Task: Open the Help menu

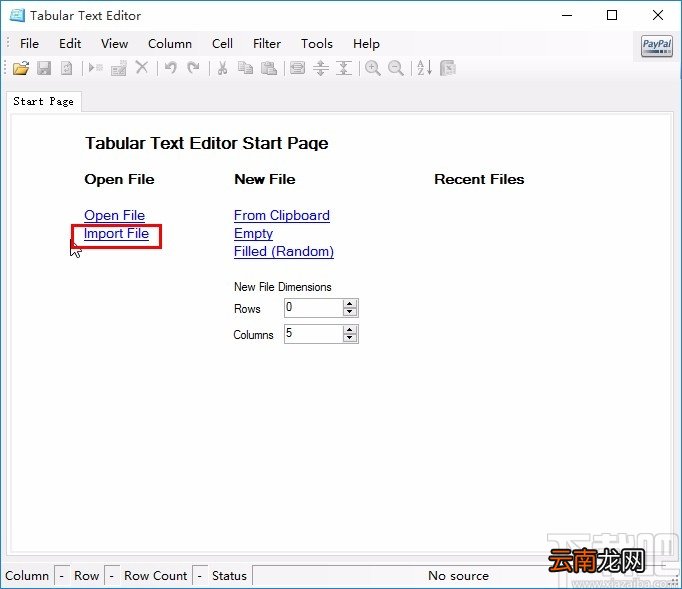Action: [366, 44]
